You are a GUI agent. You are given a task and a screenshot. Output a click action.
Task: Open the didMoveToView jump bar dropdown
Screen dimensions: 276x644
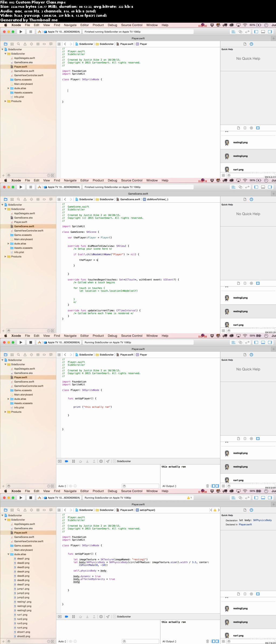(x=157, y=199)
